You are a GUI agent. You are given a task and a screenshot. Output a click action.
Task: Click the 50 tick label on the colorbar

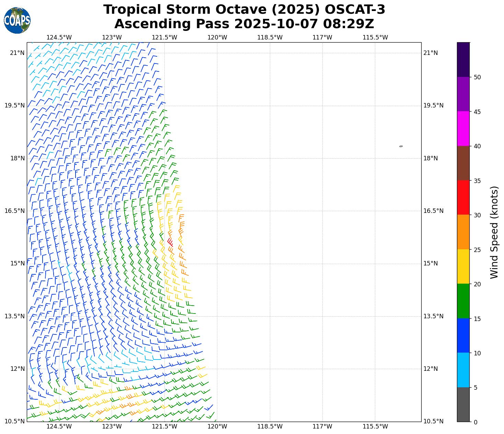477,77
